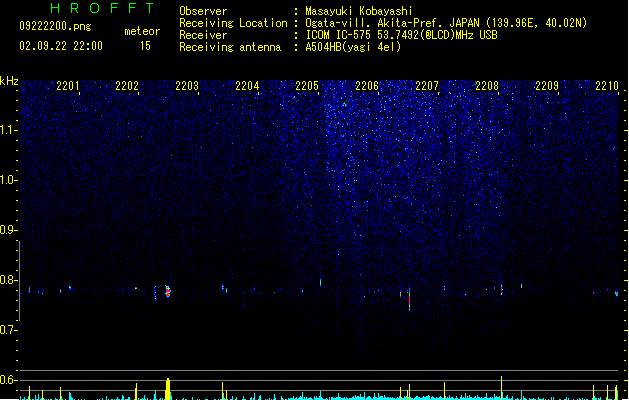Click the gray vertical range bar at left axis
Screen dimensions: 629x400
pos(19,281)
